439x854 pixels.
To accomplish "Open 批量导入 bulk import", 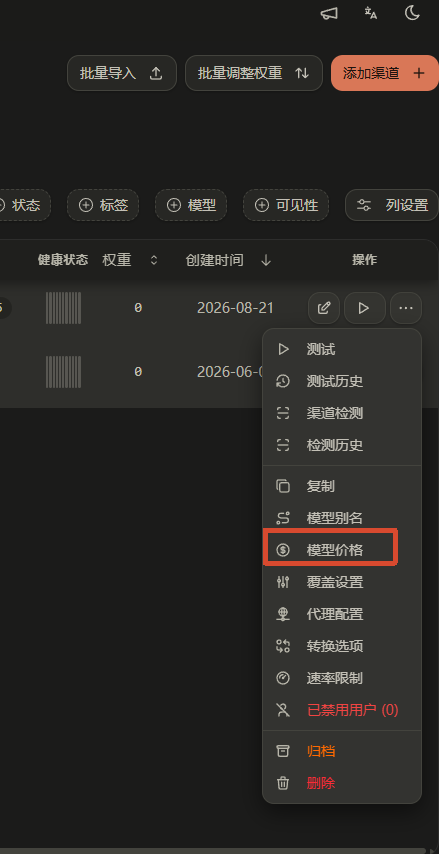I will click(122, 73).
